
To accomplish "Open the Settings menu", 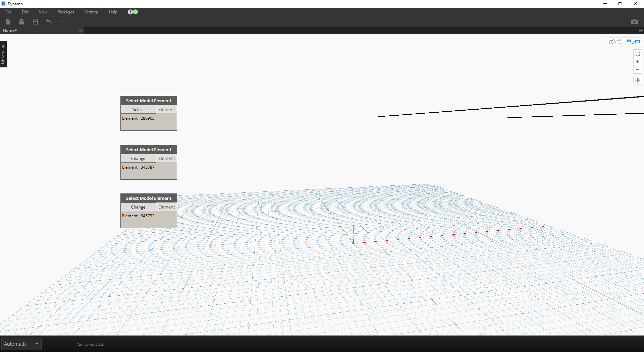I will pyautogui.click(x=91, y=12).
